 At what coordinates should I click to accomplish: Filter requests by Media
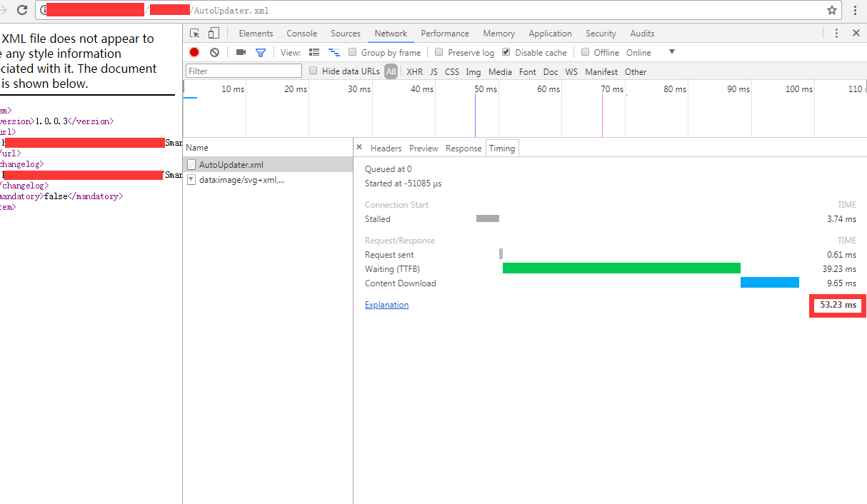click(x=500, y=71)
